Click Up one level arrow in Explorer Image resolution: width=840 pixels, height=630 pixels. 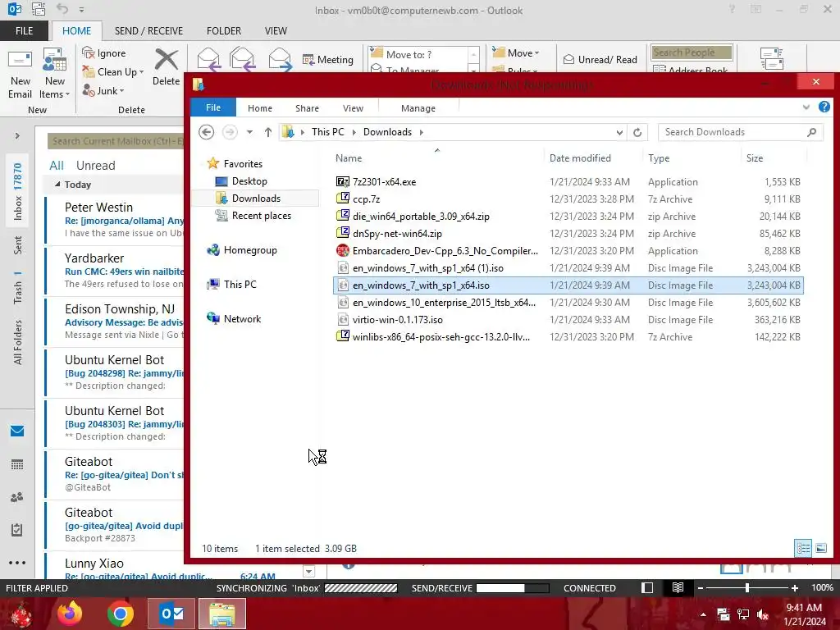coord(268,132)
